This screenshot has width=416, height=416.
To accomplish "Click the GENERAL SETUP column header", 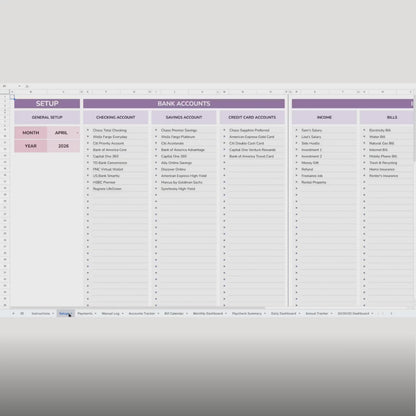I will click(x=47, y=117).
